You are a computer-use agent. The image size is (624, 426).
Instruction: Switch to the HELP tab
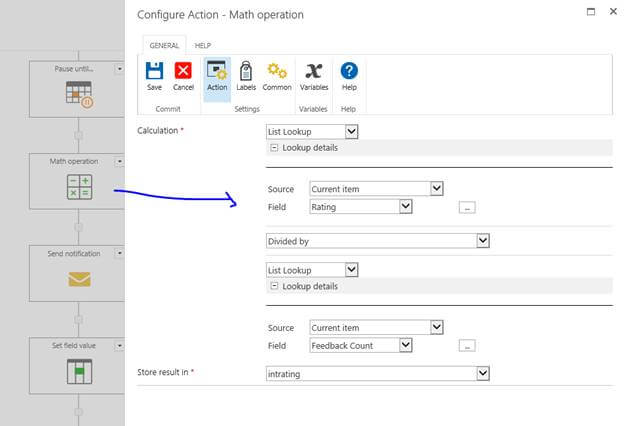(x=203, y=45)
